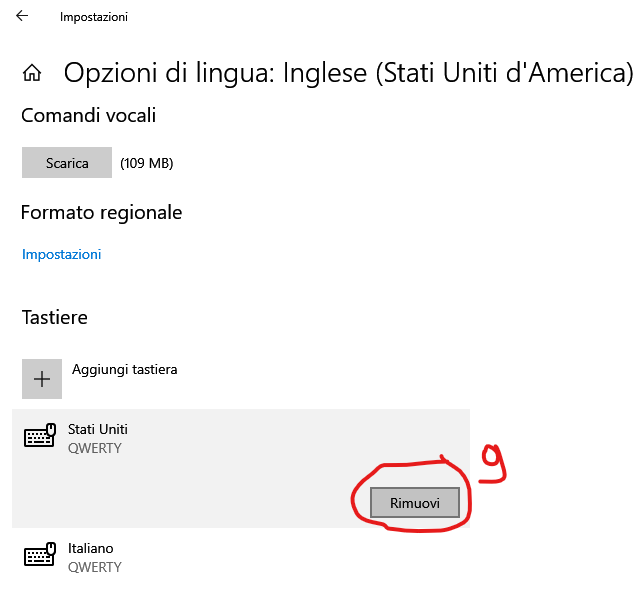Open Impostazioni link under Formato regionale
The width and height of the screenshot is (644, 601).
pyautogui.click(x=61, y=254)
